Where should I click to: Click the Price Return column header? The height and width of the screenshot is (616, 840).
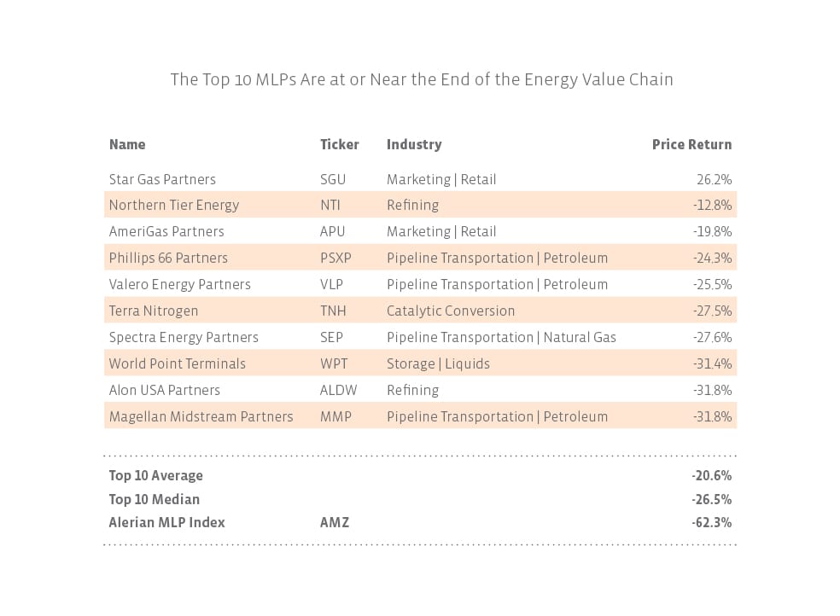(691, 145)
